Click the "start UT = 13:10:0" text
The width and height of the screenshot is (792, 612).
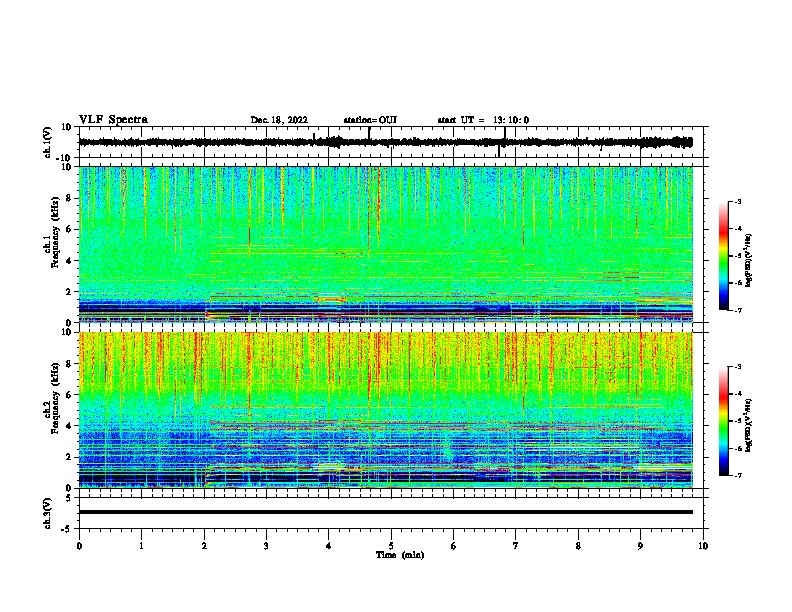(x=483, y=120)
